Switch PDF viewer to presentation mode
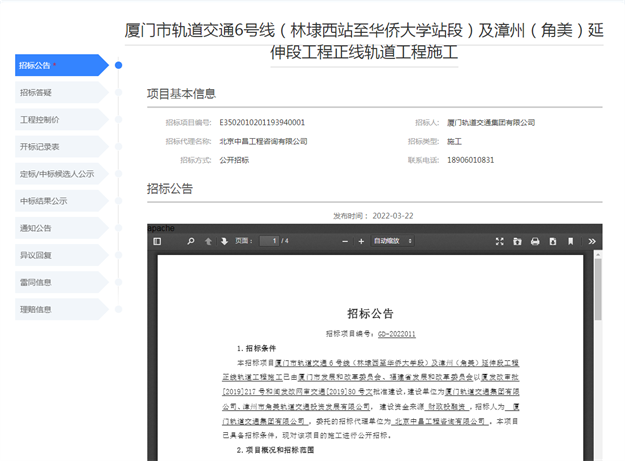The height and width of the screenshot is (461, 625). [x=499, y=241]
